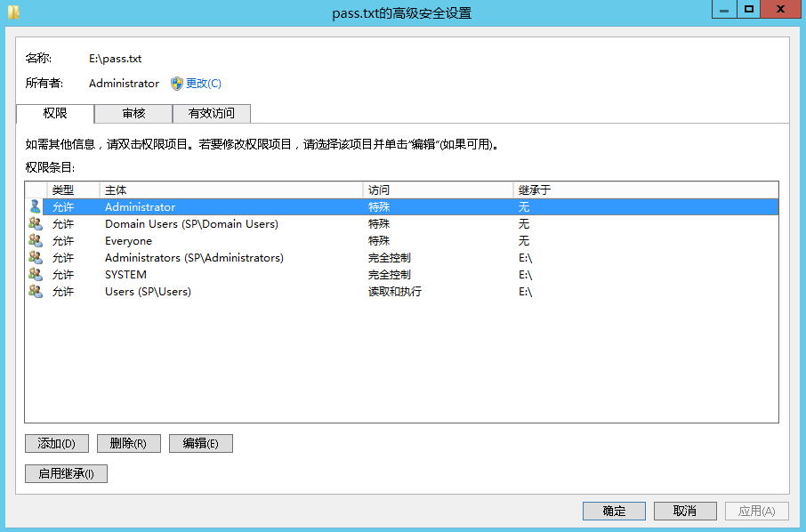
Task: Click 启用继承(I) to enable inheritance
Action: click(x=66, y=473)
